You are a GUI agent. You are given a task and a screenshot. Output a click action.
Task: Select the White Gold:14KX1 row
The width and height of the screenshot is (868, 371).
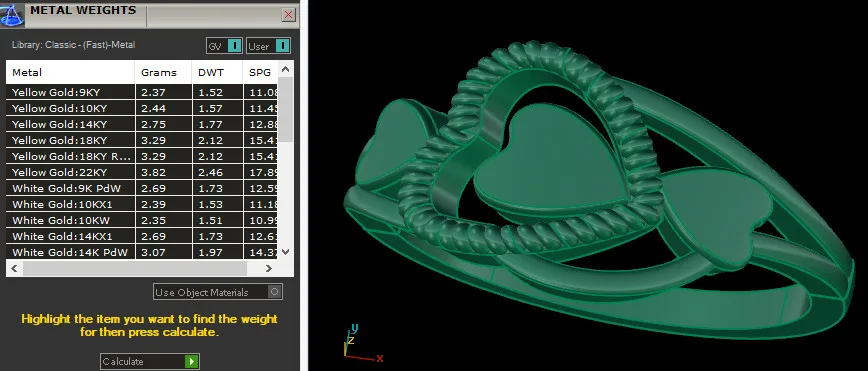click(142, 236)
